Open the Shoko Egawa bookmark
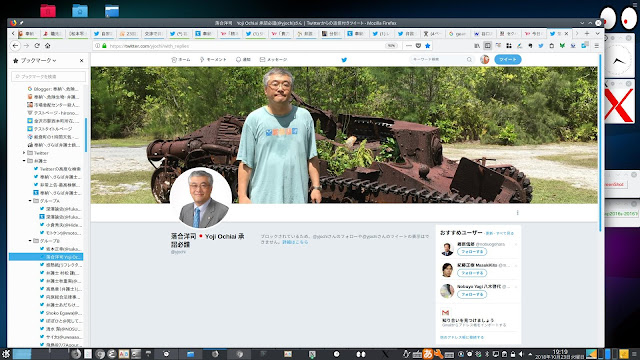This screenshot has height=360, width=640. coord(60,313)
